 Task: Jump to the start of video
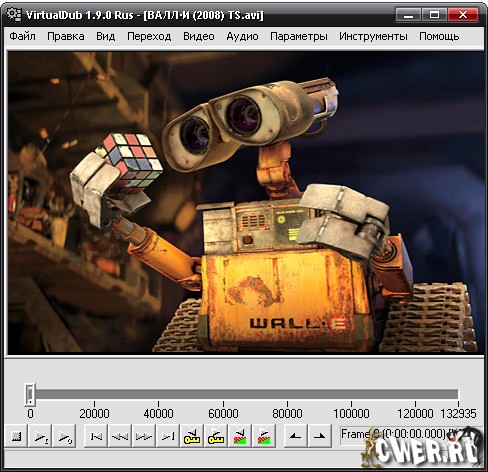coord(96,436)
